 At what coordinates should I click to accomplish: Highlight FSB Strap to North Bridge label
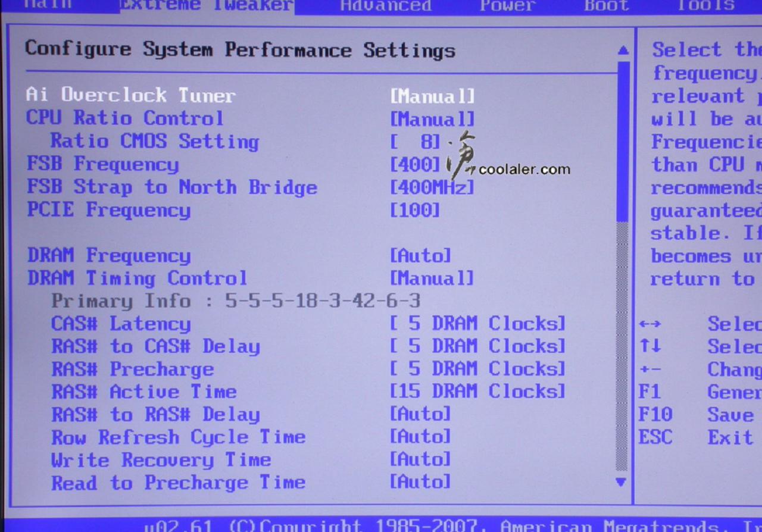coord(171,187)
